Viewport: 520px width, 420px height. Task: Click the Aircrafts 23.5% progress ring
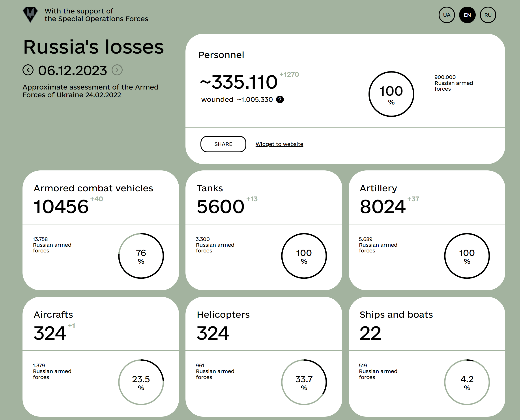[141, 382]
